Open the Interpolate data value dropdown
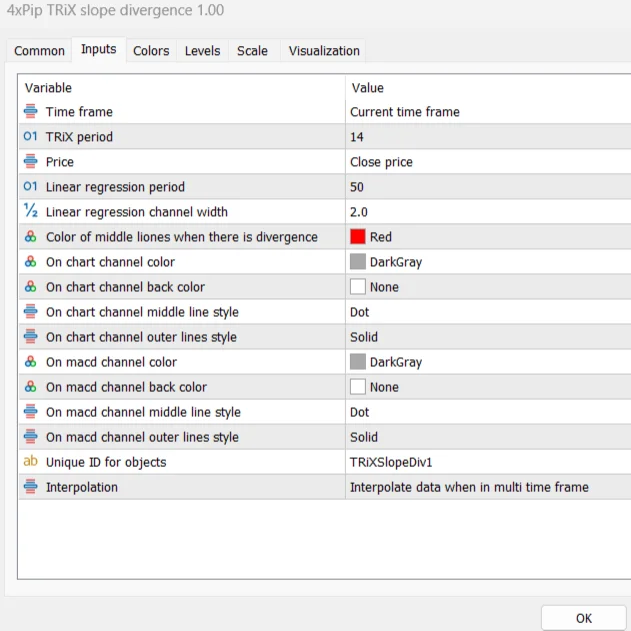 point(486,487)
